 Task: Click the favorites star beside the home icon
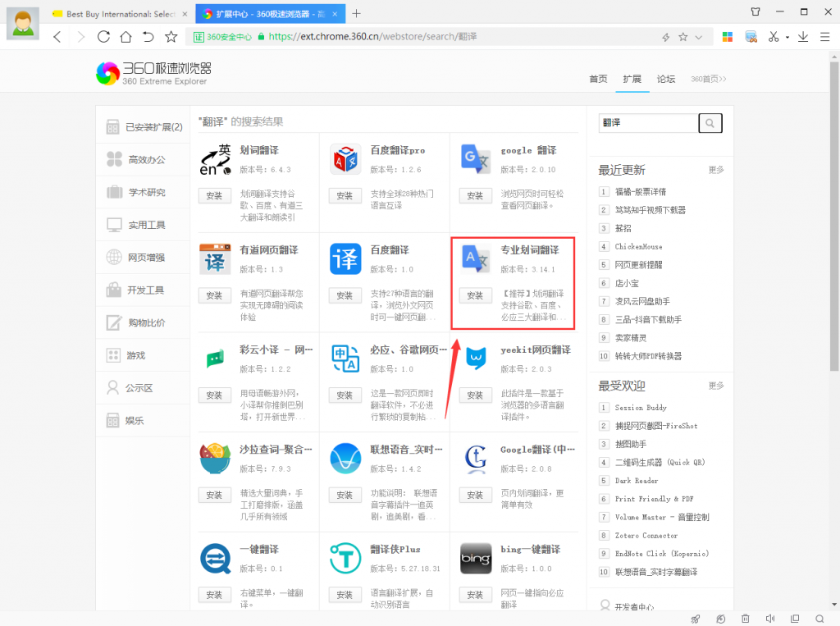171,36
